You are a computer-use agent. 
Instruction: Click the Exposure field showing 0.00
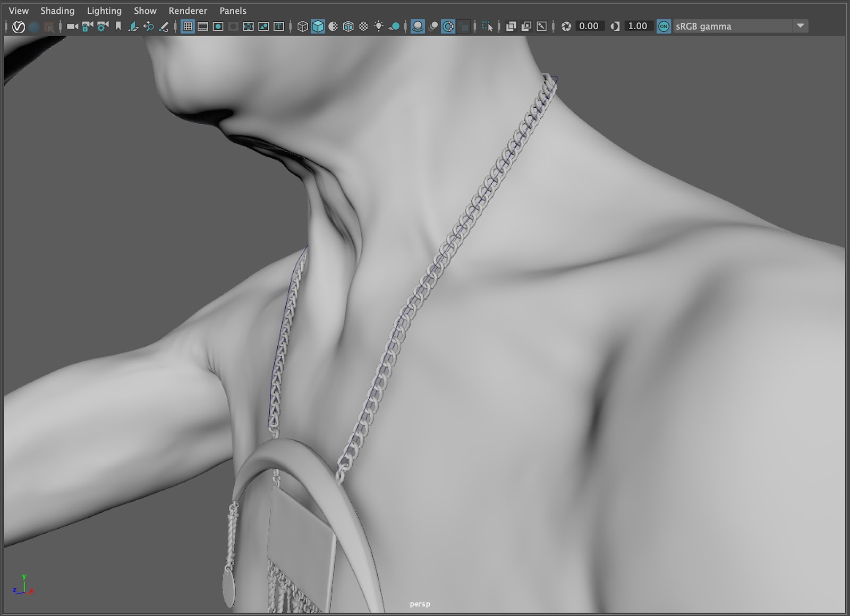(x=589, y=26)
